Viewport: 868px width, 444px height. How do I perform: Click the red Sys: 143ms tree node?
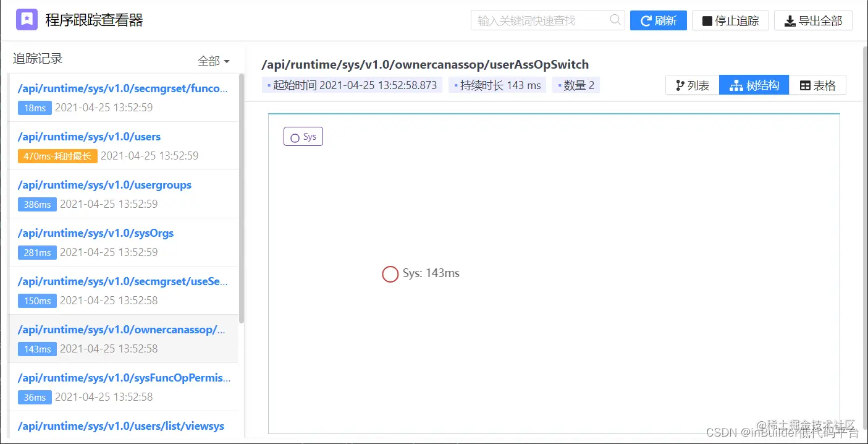click(x=390, y=274)
